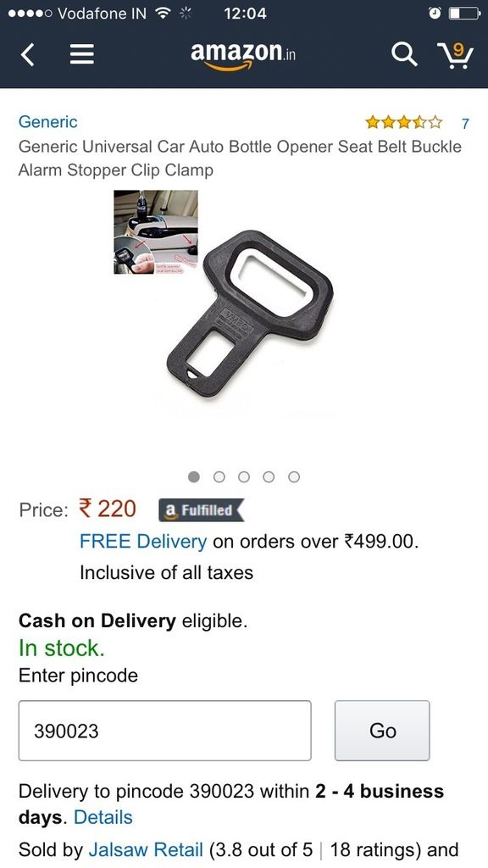Select the fourth image carousel dot

pyautogui.click(x=269, y=476)
